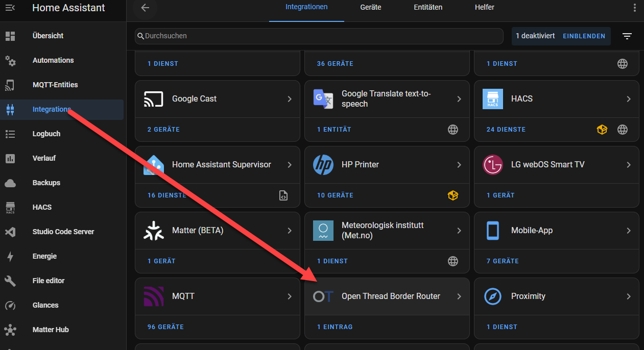Viewport: 644px width, 350px height.
Task: Open the three-dot overflow menu
Action: (634, 8)
